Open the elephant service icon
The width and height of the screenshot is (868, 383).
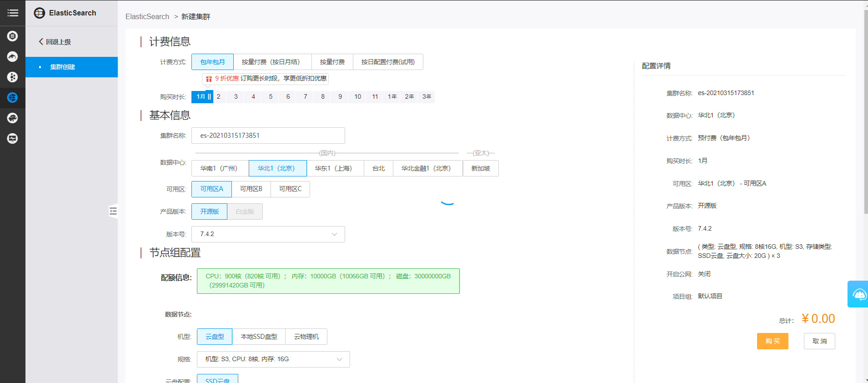point(13,118)
